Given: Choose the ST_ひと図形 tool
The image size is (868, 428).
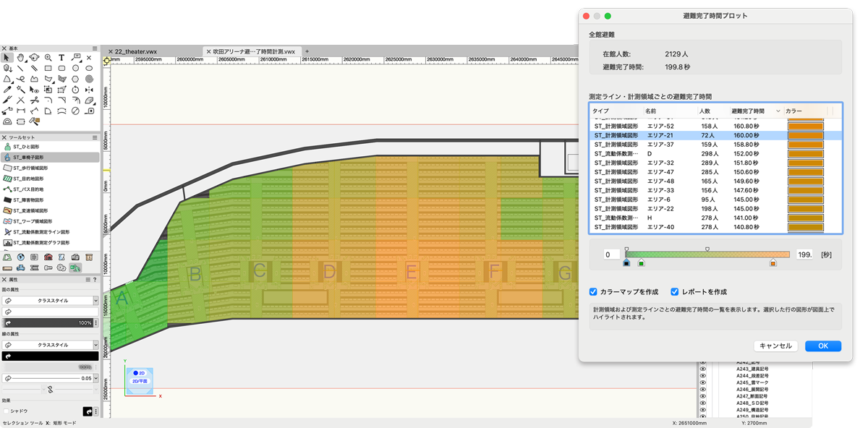Looking at the screenshot, I should pos(29,147).
